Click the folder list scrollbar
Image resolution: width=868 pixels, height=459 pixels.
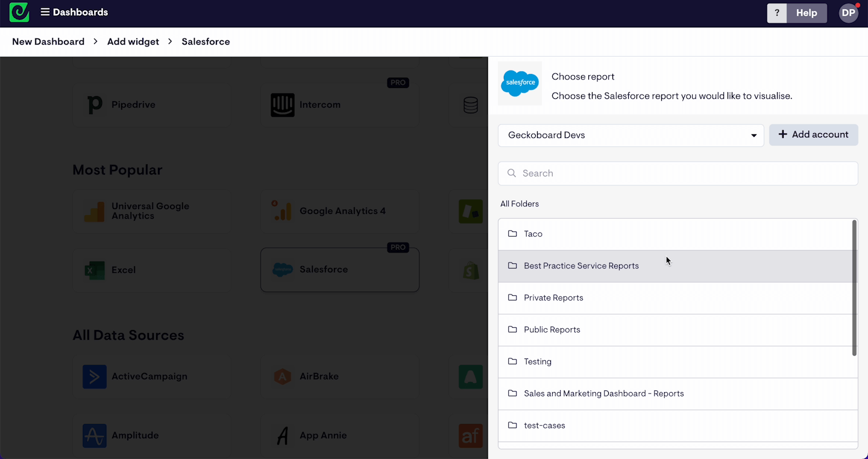coord(854,288)
